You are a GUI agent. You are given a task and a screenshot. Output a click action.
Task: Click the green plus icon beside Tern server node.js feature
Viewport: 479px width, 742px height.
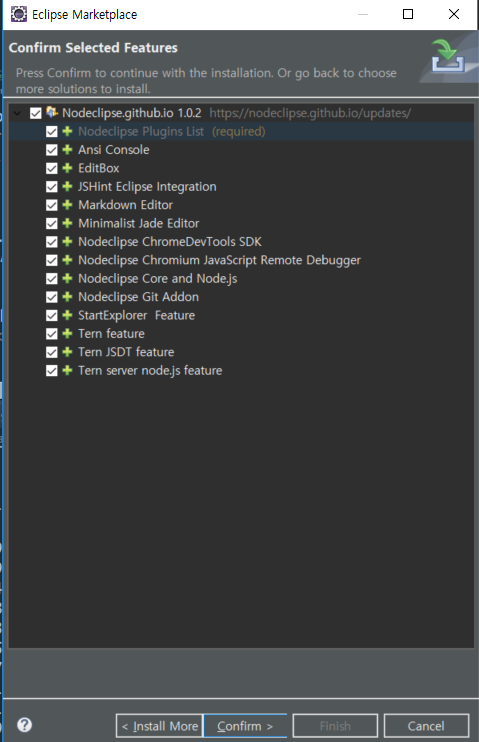point(67,371)
